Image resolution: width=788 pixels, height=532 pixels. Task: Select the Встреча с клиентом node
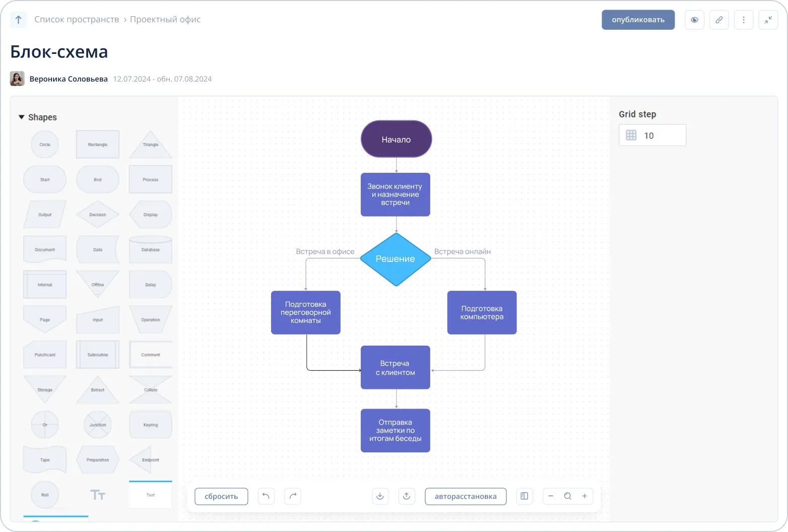[395, 367]
